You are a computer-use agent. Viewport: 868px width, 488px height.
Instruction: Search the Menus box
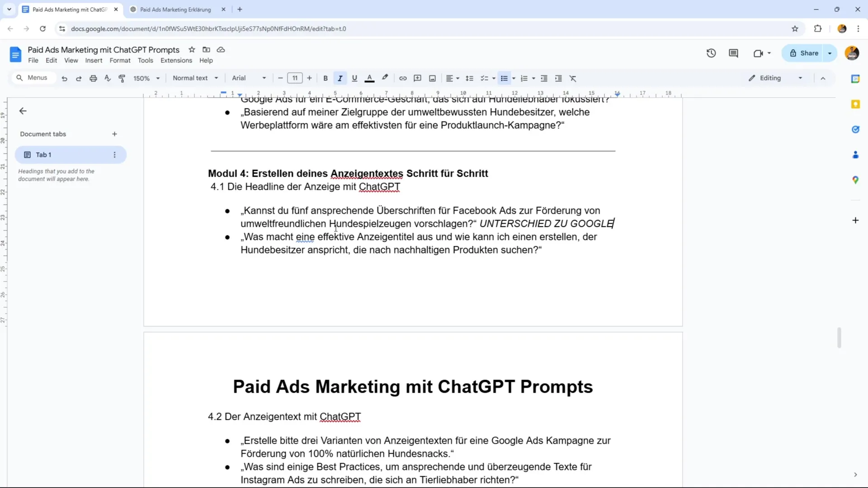click(x=33, y=78)
